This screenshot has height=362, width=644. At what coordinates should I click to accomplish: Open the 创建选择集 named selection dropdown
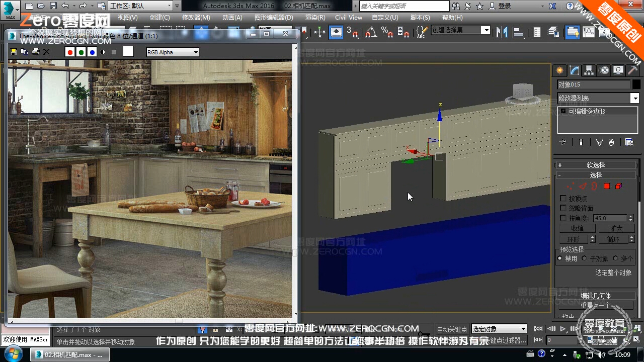[x=460, y=30]
